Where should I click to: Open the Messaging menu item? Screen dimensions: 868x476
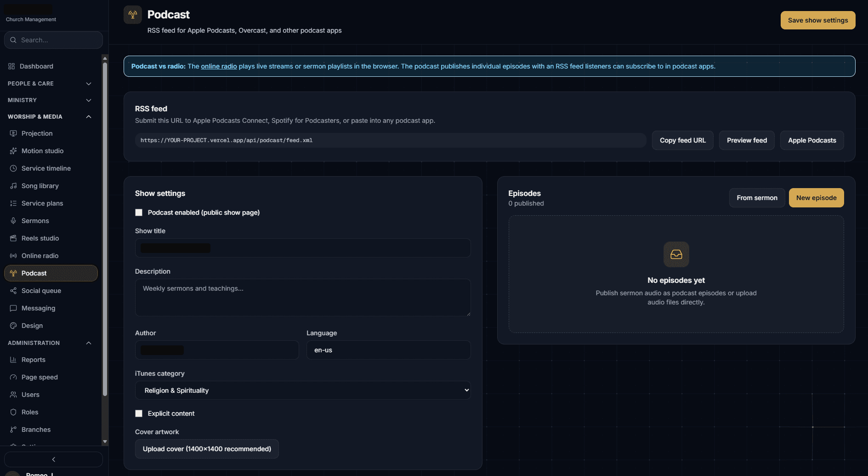click(x=51, y=308)
